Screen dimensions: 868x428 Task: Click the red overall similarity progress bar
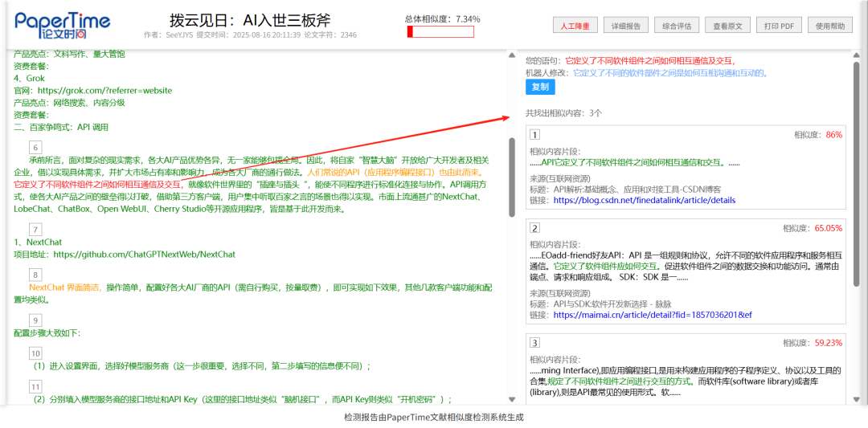coord(440,32)
